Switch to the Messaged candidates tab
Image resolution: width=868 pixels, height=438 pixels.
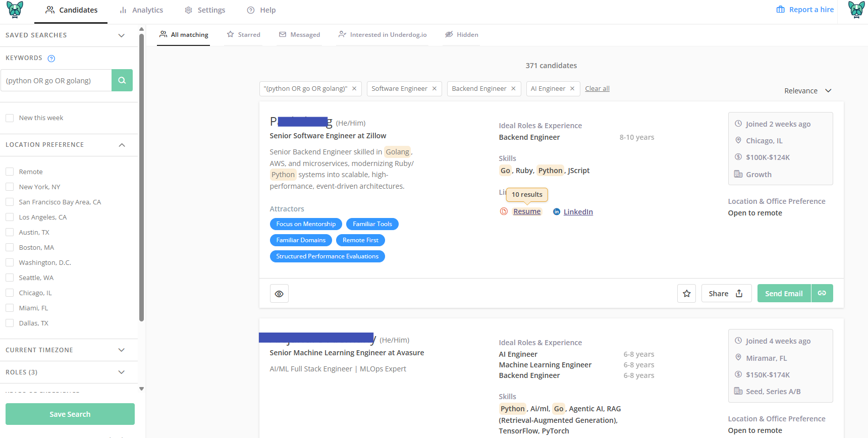pyautogui.click(x=300, y=35)
